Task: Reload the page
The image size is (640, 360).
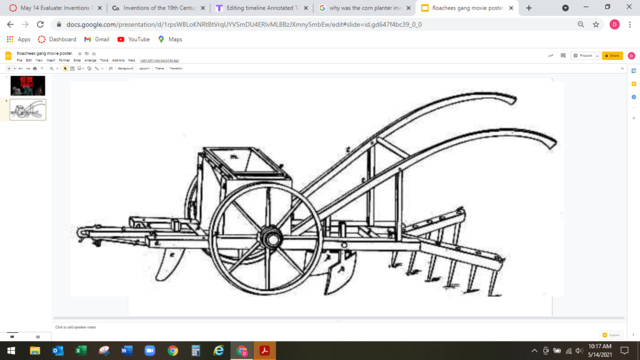Action: pos(40,24)
